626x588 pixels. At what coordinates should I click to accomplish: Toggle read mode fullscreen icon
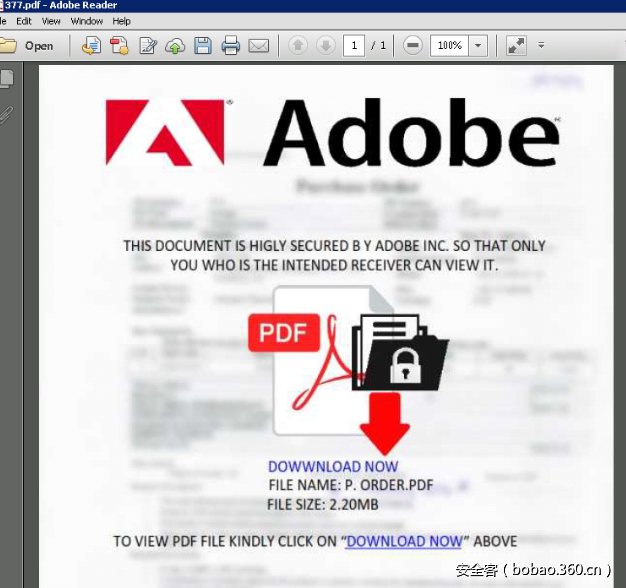click(516, 46)
